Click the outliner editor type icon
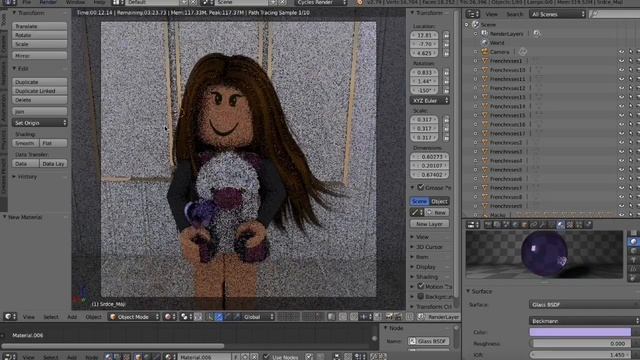This screenshot has height=360, width=640. coord(473,14)
